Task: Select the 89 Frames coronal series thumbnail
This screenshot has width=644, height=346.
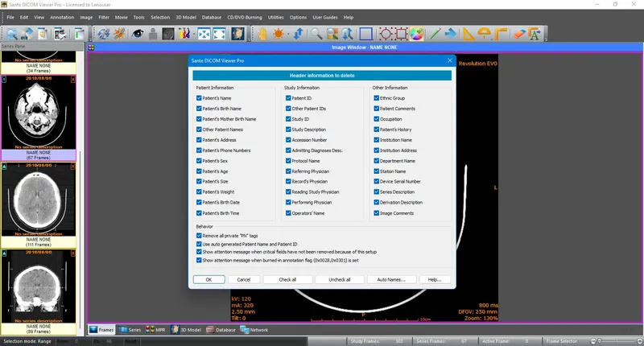Action: 39,292
